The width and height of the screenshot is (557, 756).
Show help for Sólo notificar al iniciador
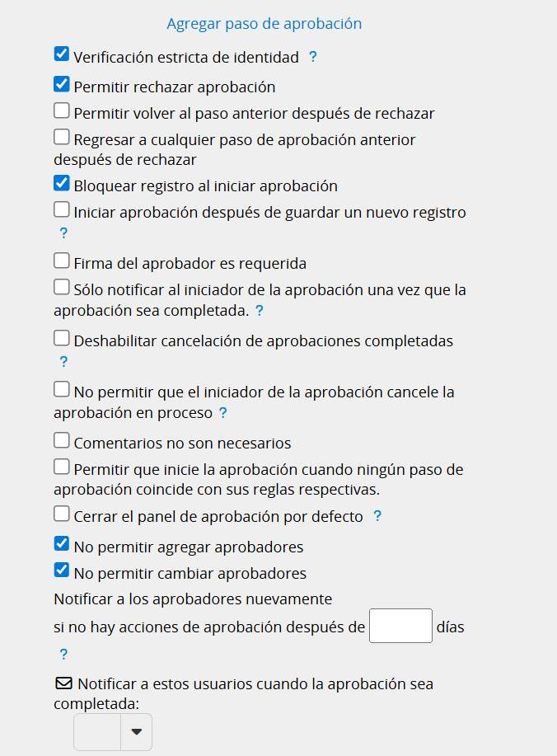pos(260,311)
